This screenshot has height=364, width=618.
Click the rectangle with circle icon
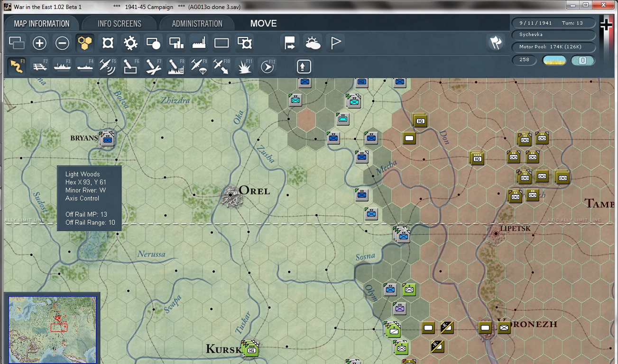pyautogui.click(x=153, y=44)
